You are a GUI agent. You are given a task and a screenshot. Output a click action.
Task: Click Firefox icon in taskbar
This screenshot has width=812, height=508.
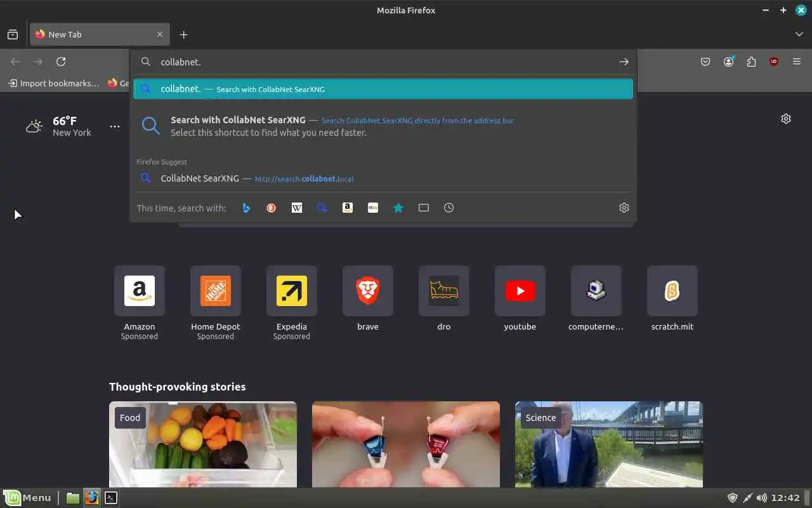coord(92,498)
